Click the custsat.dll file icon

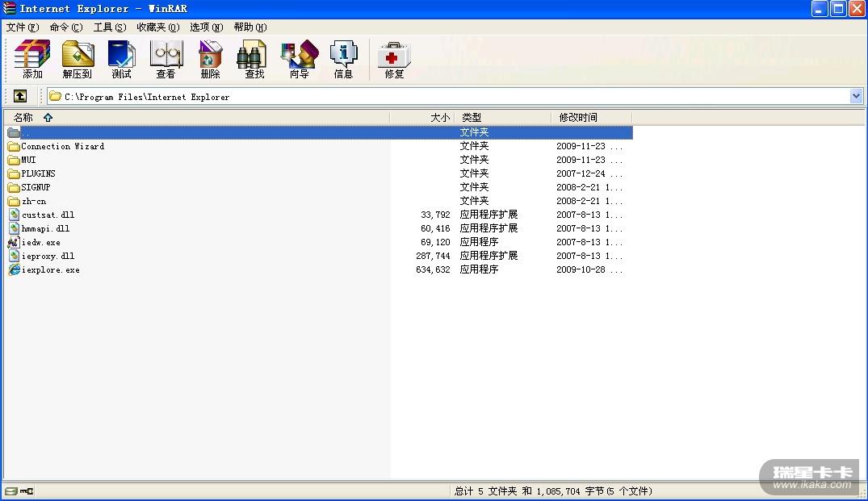tap(15, 215)
